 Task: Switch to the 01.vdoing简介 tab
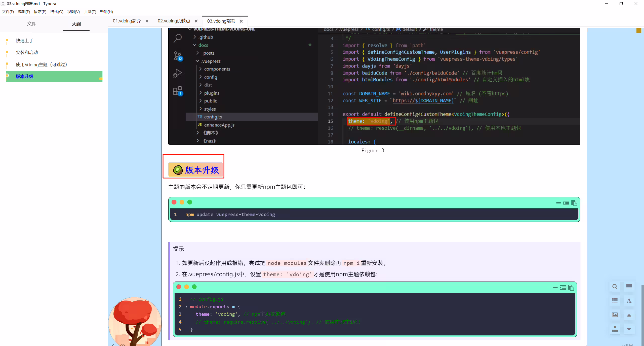point(127,21)
